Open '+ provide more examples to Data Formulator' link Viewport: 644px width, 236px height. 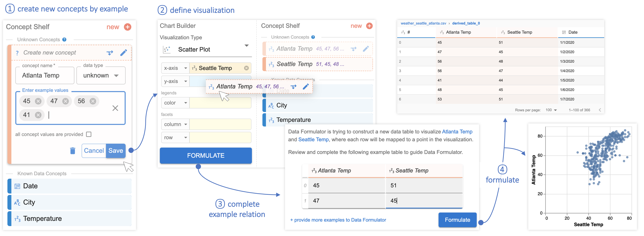[x=338, y=220]
